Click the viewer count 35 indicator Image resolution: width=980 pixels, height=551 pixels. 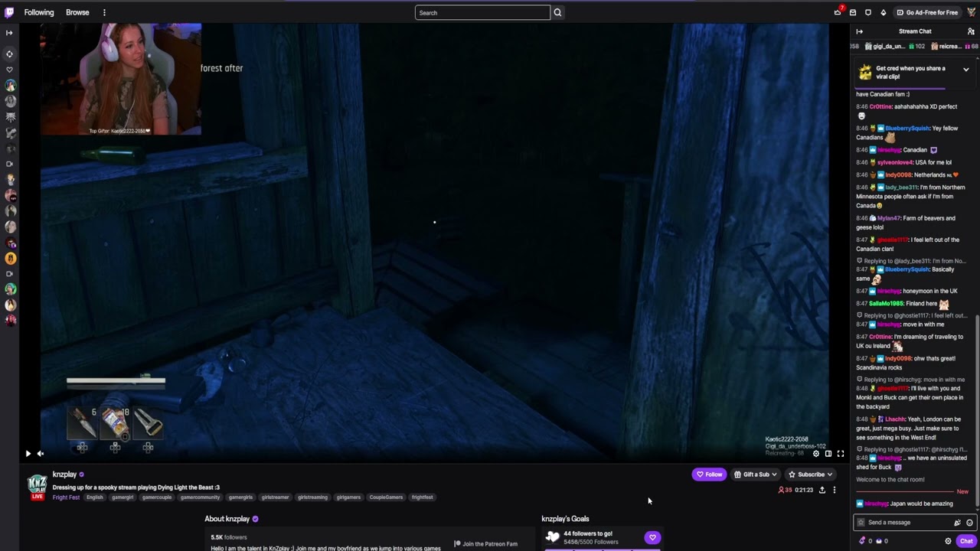click(x=785, y=490)
